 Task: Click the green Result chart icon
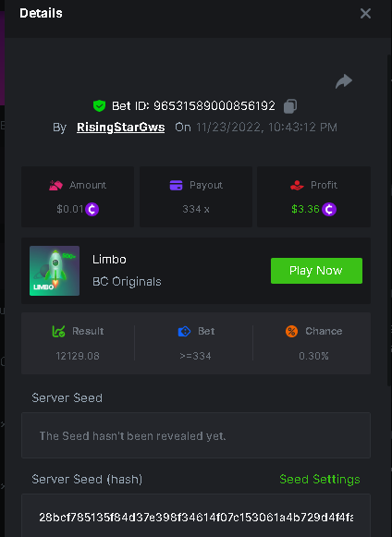58,331
